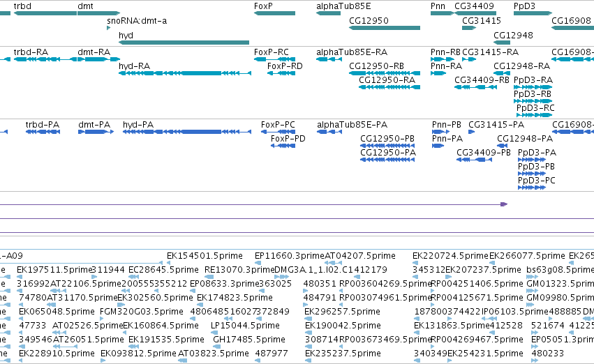The image size is (594, 364).
Task: Click the CG12948-PA CDS label
Action: tap(525, 139)
